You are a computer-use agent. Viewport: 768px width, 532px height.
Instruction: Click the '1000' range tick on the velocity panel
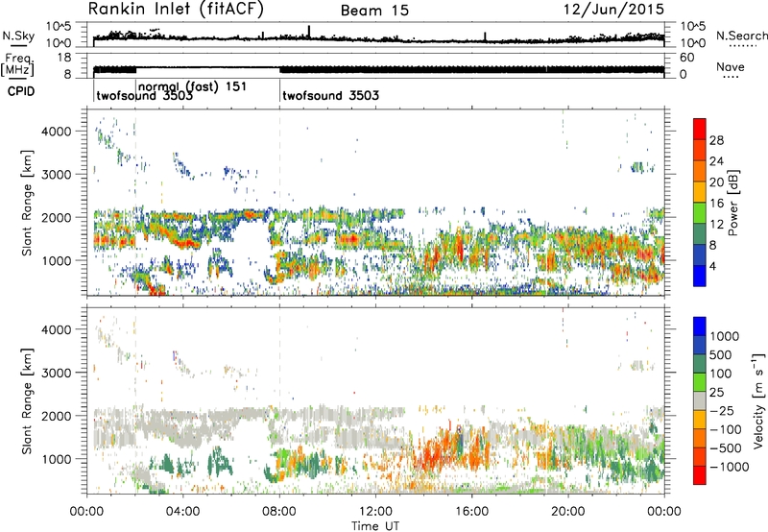57,459
